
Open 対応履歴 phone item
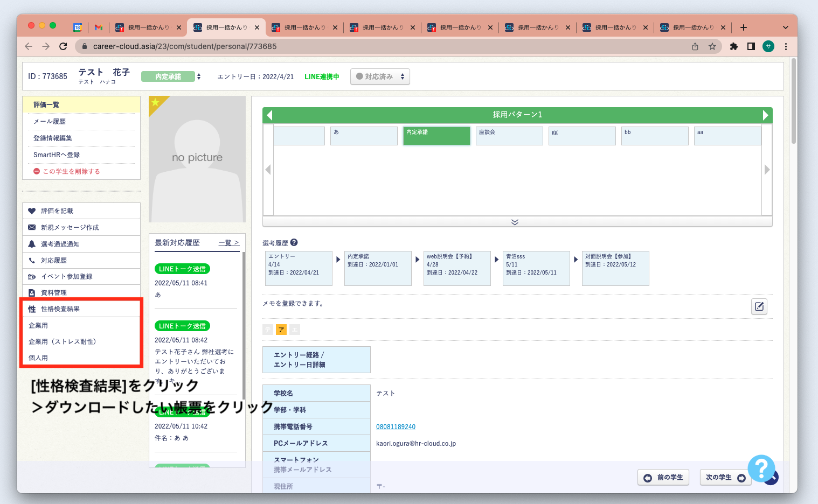click(54, 261)
